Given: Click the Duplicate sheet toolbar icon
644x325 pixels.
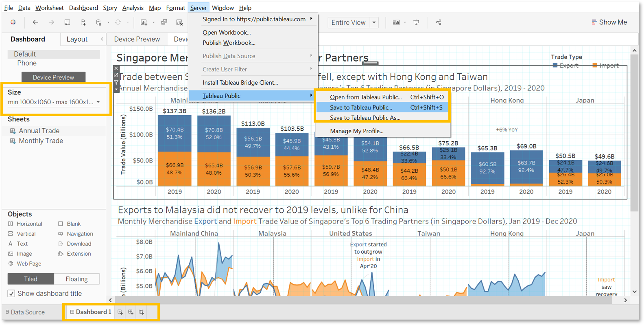Looking at the screenshot, I should pos(164,22).
